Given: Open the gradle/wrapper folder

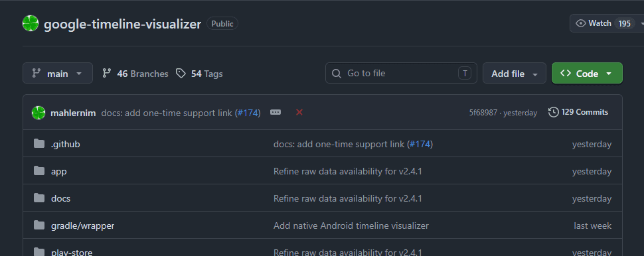Looking at the screenshot, I should [x=82, y=225].
